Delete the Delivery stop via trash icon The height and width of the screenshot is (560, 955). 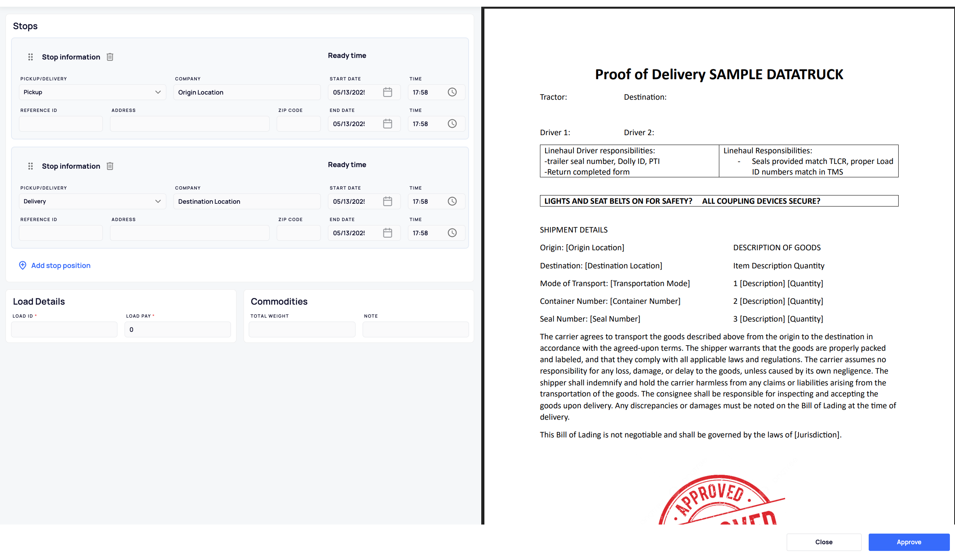tap(110, 166)
